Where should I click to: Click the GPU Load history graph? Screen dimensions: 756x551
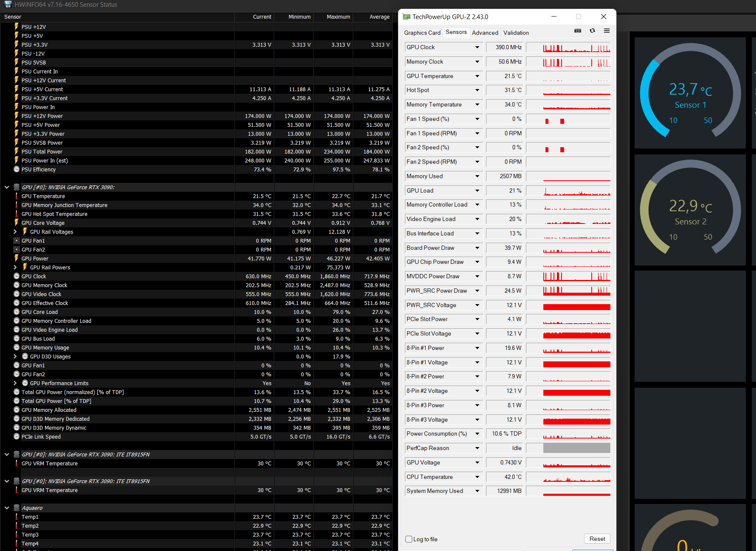(x=568, y=191)
